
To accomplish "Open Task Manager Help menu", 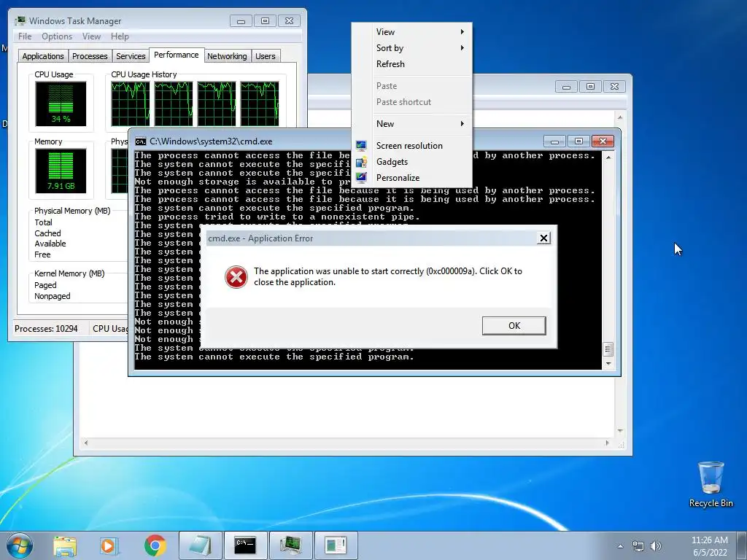I will pyautogui.click(x=120, y=36).
